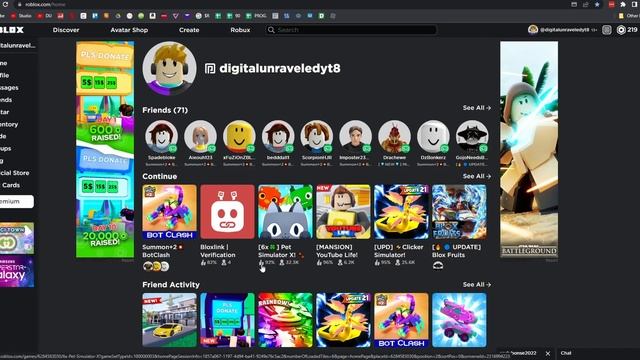Image resolution: width=640 pixels, height=360 pixels.
Task: Bookmark this page with the star icon
Action: [597, 4]
